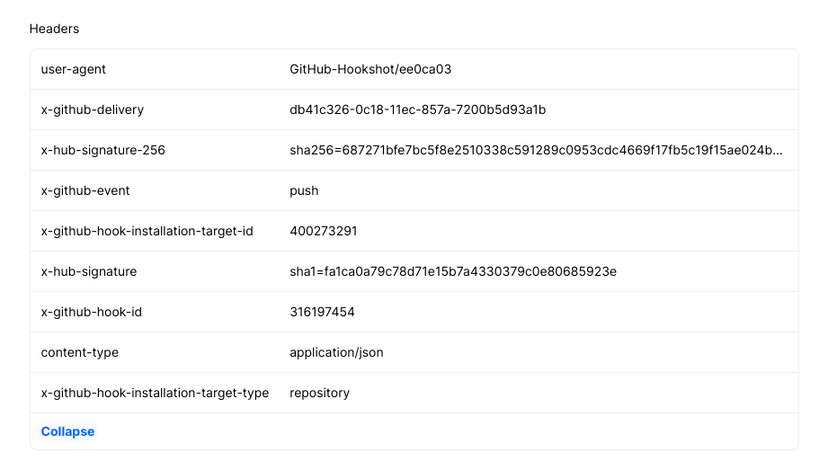This screenshot has width=828, height=468.
Task: Click the application/json value
Action: pyautogui.click(x=337, y=352)
